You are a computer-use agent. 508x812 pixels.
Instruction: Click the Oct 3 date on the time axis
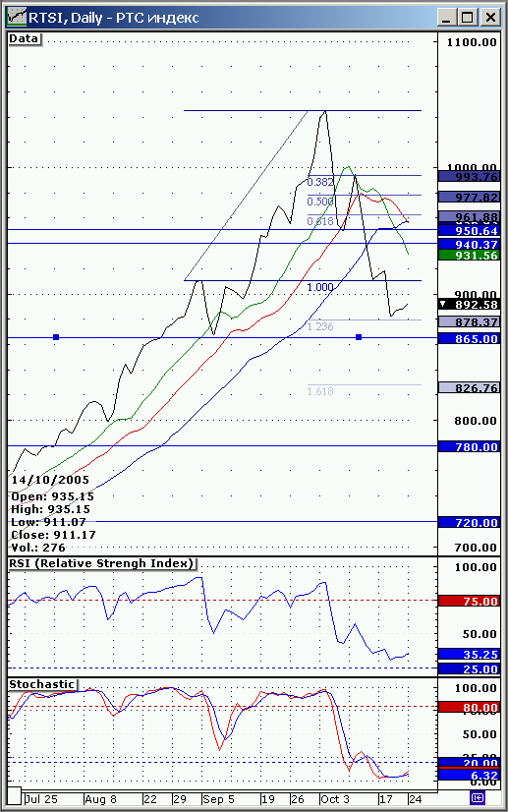(x=335, y=799)
